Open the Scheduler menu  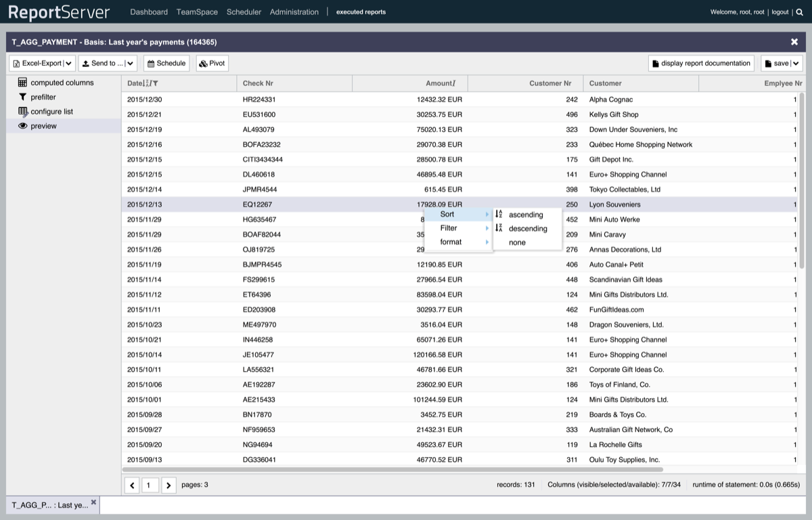click(244, 12)
